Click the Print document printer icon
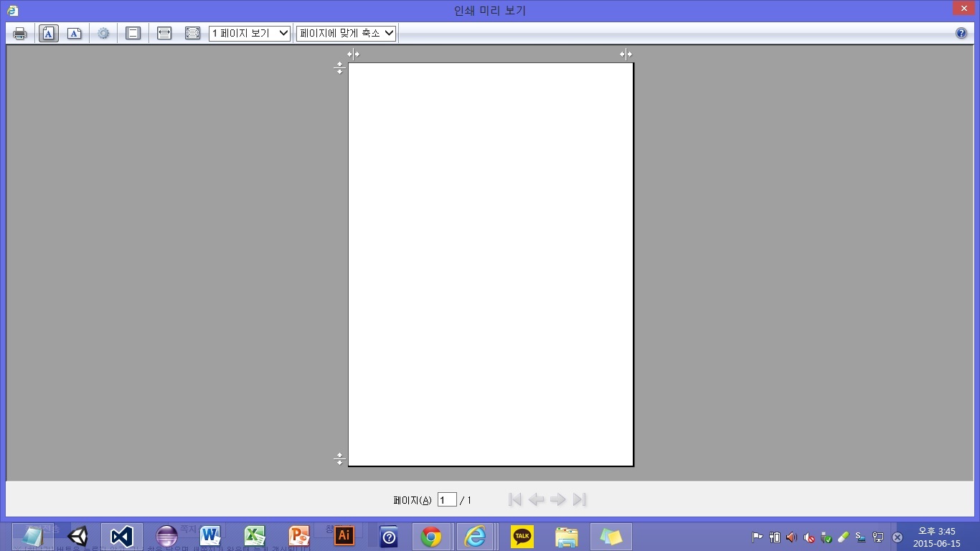This screenshot has height=551, width=980. [20, 34]
